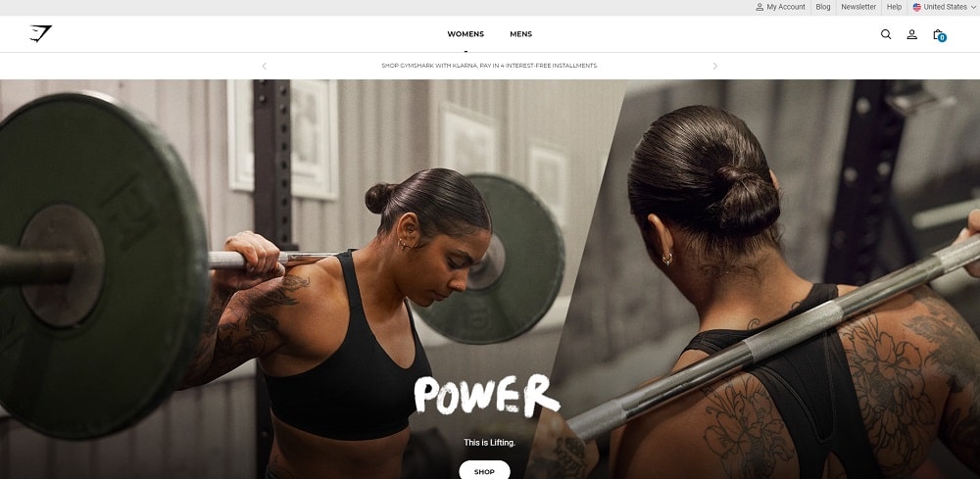The height and width of the screenshot is (479, 980).
Task: Click the cart item count badge
Action: pyautogui.click(x=942, y=38)
